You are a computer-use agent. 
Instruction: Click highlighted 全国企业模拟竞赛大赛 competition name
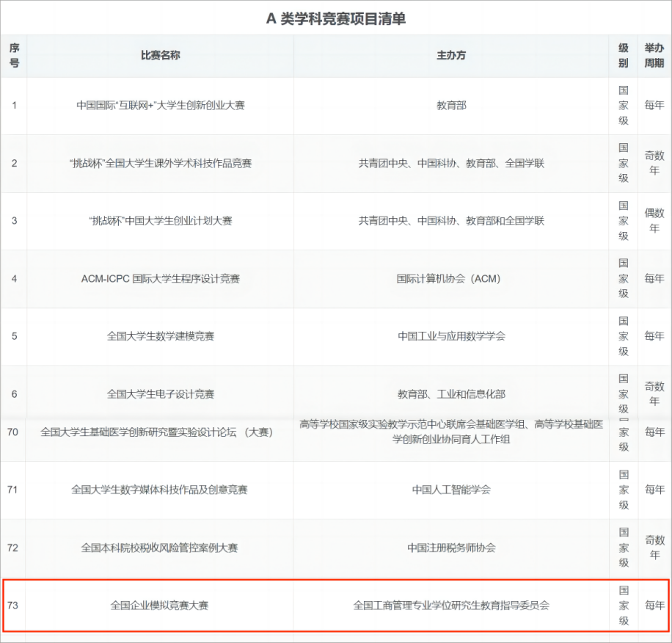click(160, 606)
